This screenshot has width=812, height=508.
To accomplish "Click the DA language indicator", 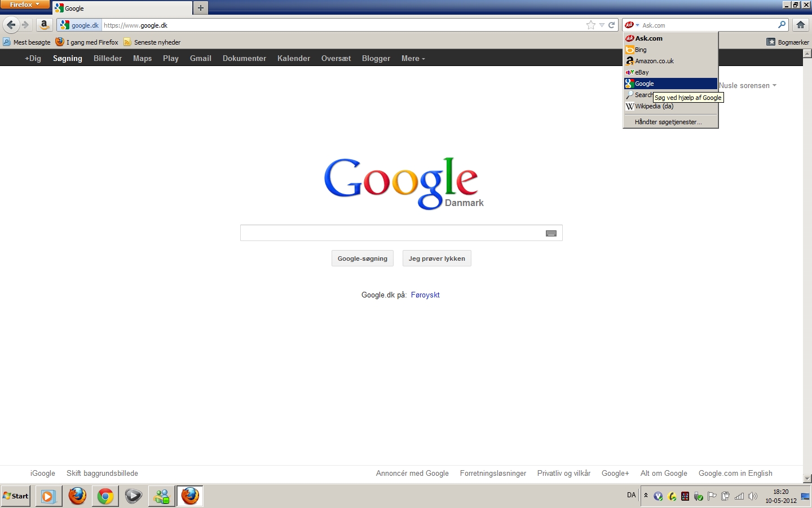I will [631, 495].
